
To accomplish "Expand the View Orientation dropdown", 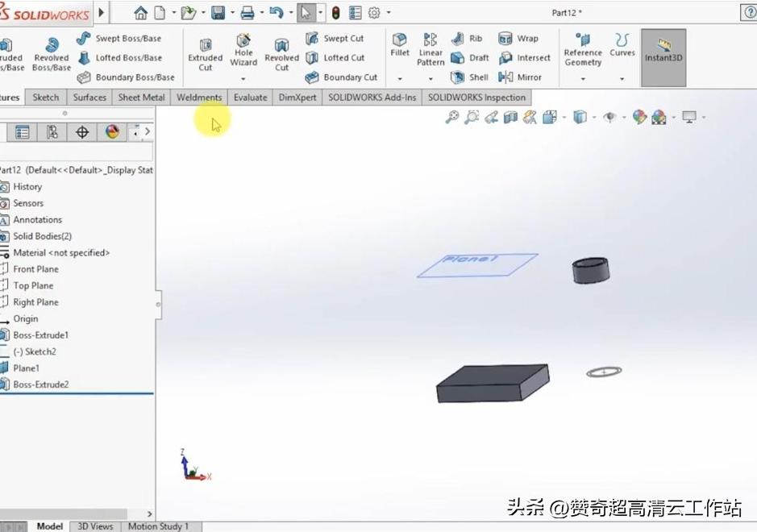I will click(564, 117).
